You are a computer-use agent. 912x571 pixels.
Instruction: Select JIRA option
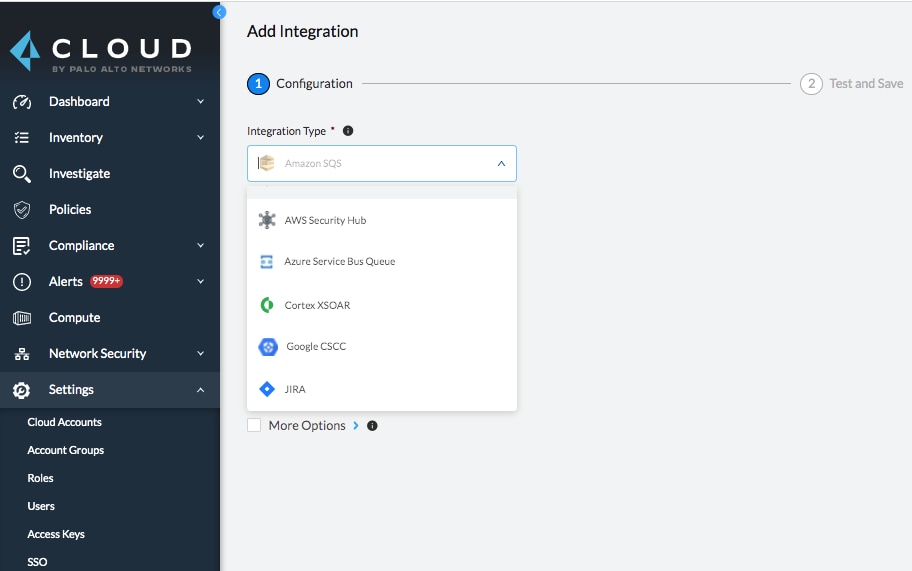pyautogui.click(x=382, y=389)
